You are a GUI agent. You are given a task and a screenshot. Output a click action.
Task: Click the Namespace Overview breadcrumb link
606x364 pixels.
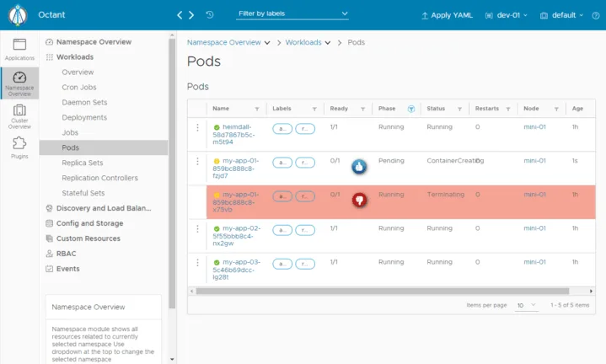223,42
